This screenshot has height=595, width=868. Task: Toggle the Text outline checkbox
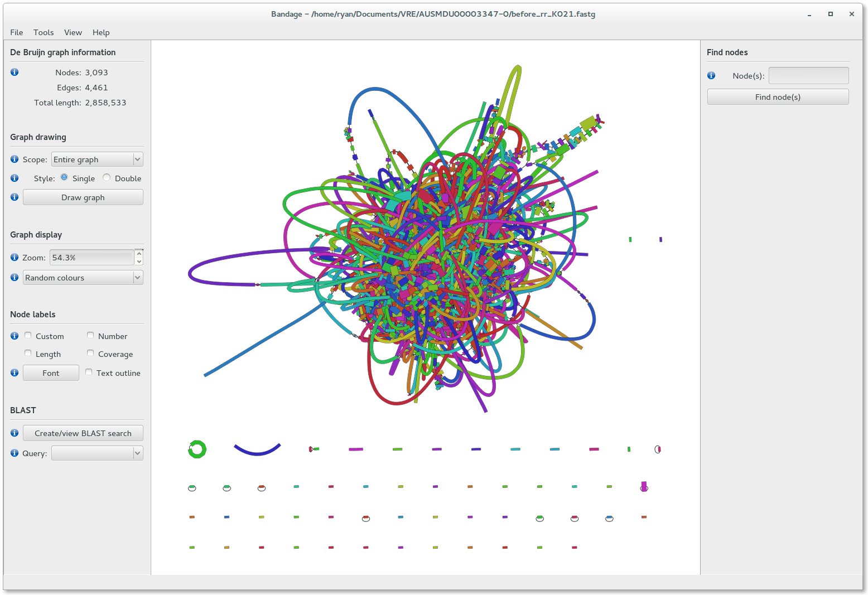[89, 372]
